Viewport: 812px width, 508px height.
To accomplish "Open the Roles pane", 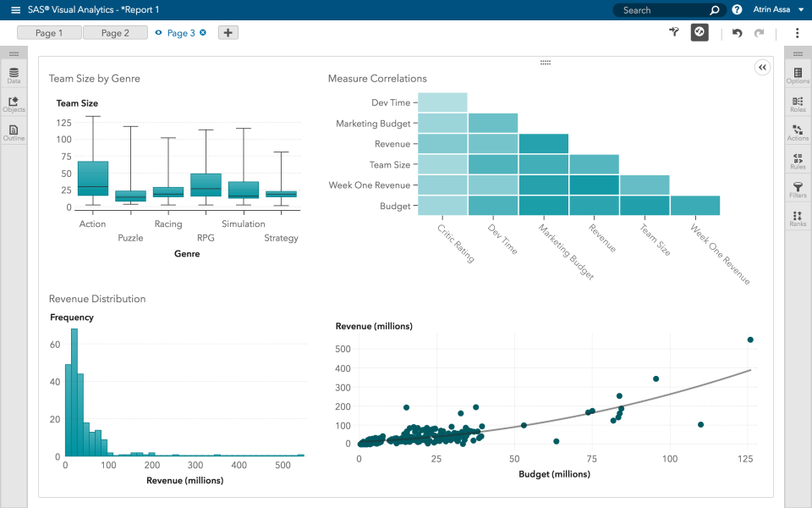I will pyautogui.click(x=796, y=101).
